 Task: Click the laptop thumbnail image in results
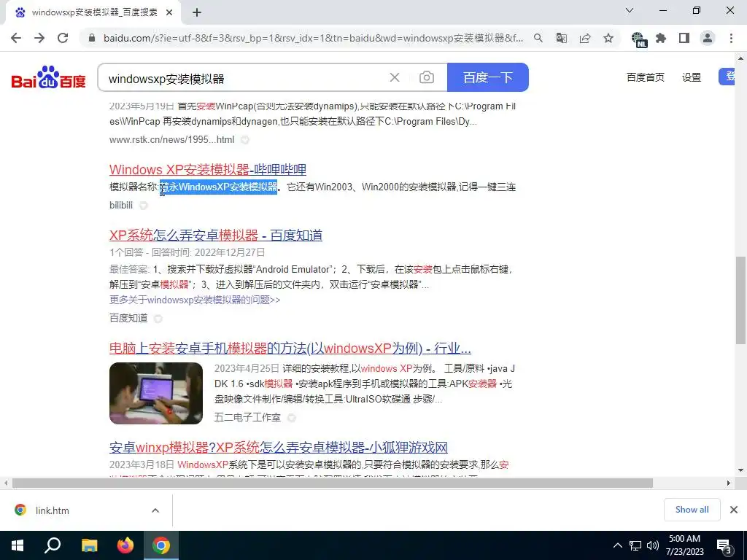coord(156,393)
